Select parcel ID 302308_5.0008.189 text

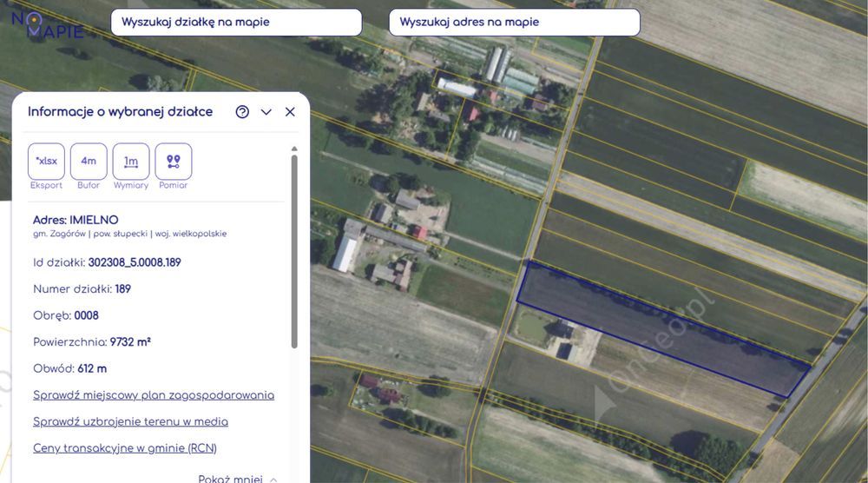(135, 262)
